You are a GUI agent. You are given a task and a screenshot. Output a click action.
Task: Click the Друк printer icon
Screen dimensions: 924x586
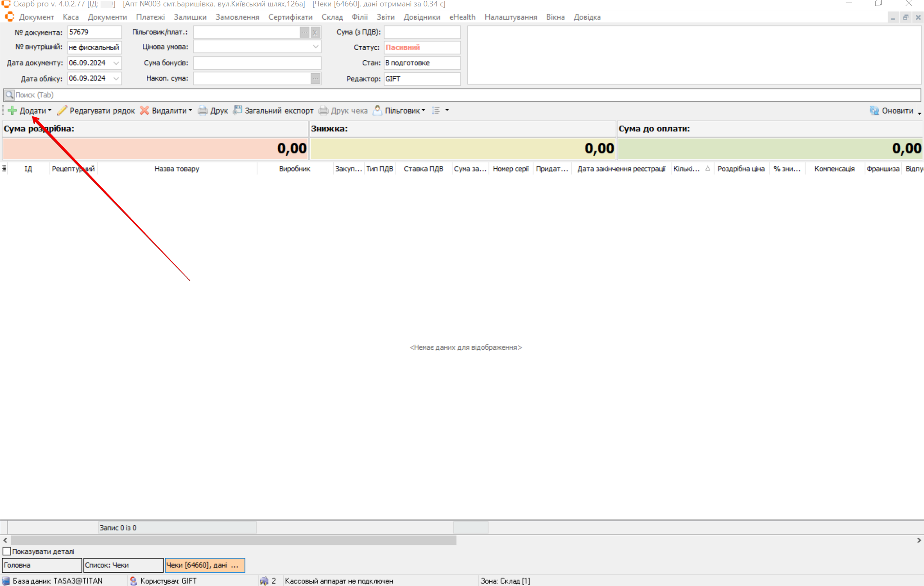pyautogui.click(x=203, y=110)
